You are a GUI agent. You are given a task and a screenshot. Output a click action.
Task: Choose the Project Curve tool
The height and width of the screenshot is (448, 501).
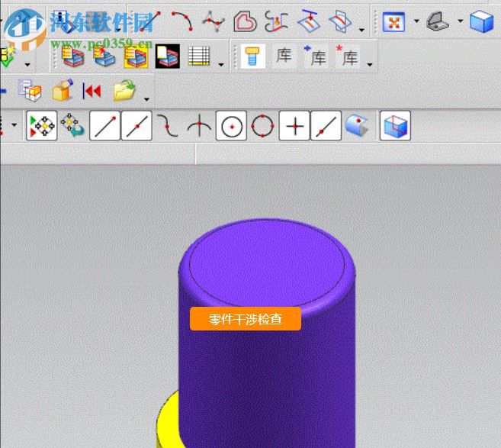point(309,21)
